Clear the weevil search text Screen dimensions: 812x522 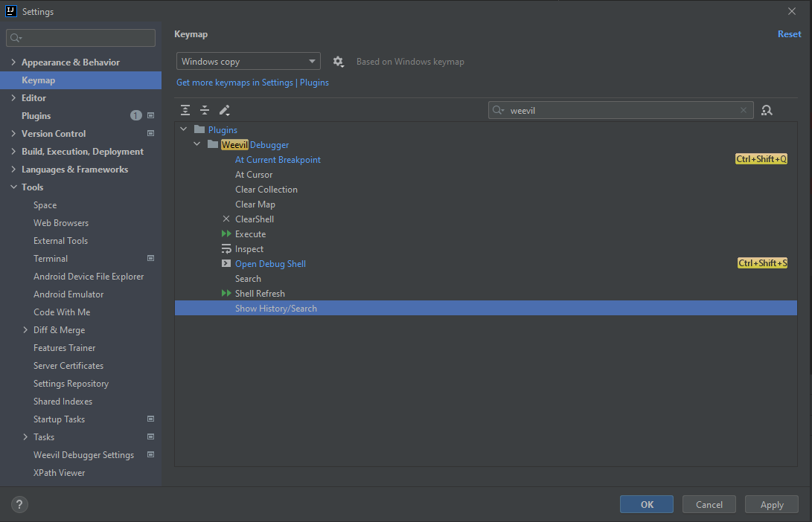click(x=743, y=110)
